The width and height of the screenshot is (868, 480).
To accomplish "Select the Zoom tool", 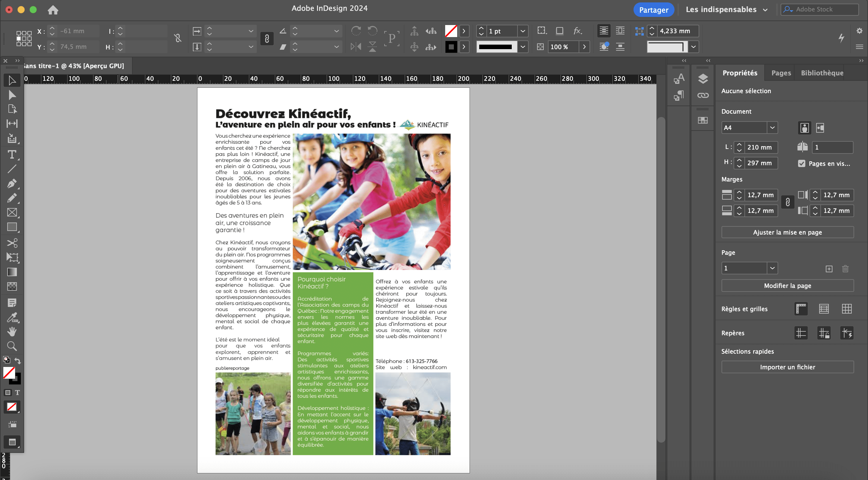I will point(12,346).
